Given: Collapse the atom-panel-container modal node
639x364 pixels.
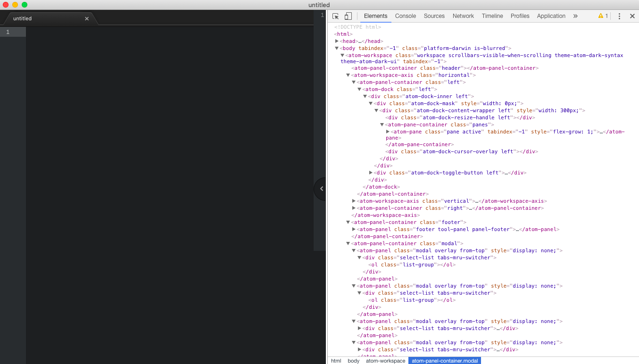Looking at the screenshot, I should (x=348, y=243).
